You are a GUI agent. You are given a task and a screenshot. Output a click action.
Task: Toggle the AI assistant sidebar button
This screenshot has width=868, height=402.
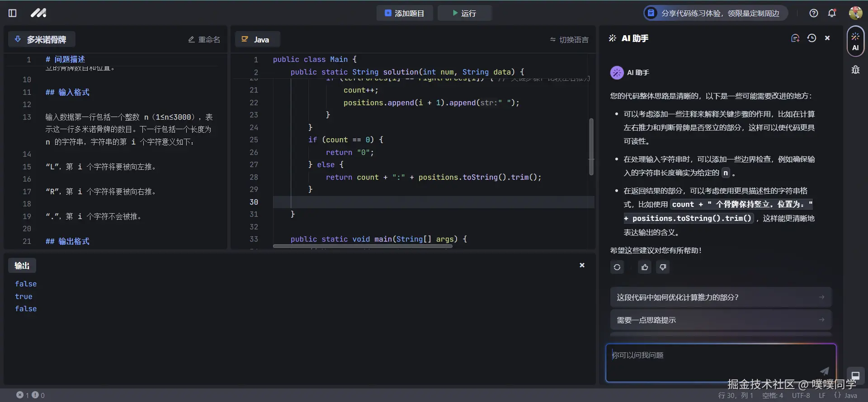click(x=855, y=42)
